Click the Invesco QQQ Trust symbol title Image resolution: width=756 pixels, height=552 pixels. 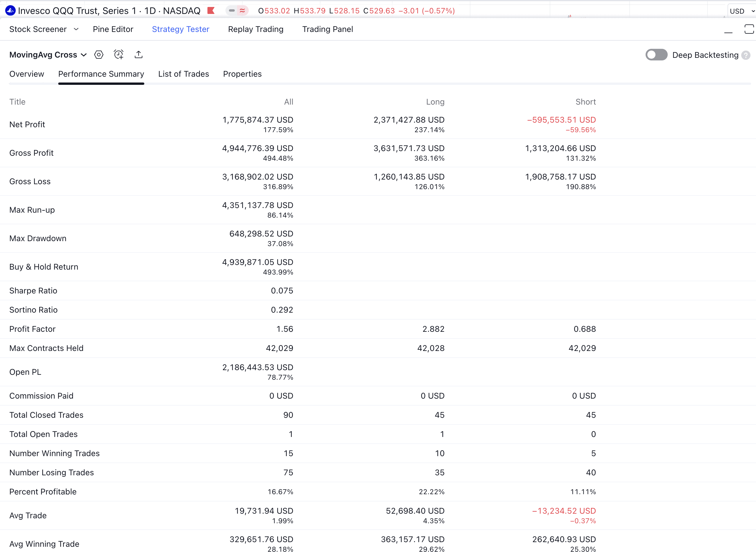click(109, 11)
